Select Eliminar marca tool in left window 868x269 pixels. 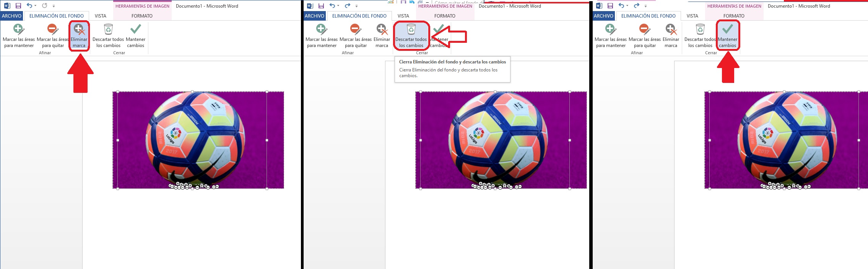79,36
